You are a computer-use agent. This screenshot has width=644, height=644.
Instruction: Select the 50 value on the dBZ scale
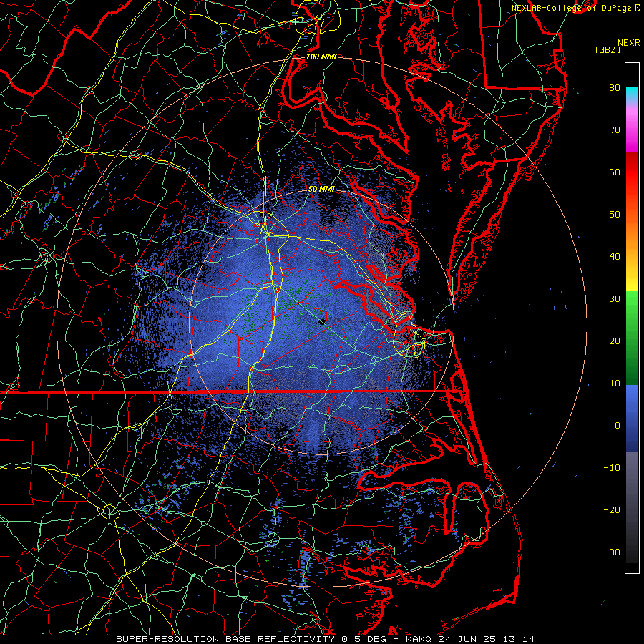click(x=615, y=215)
